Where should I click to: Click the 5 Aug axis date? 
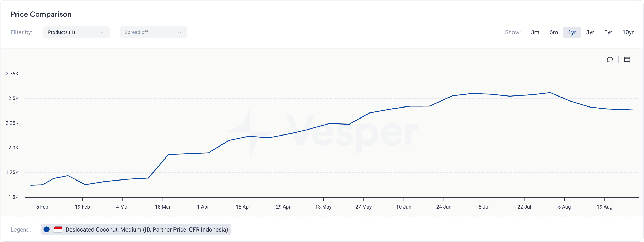564,207
